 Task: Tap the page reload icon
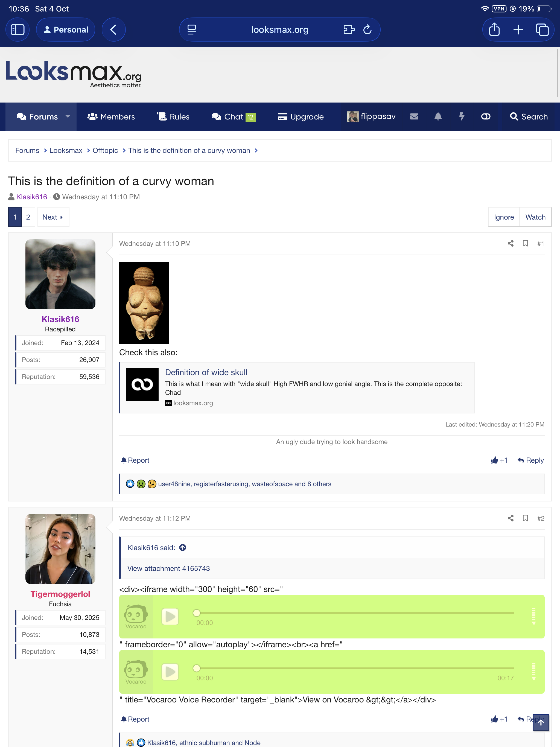367,30
